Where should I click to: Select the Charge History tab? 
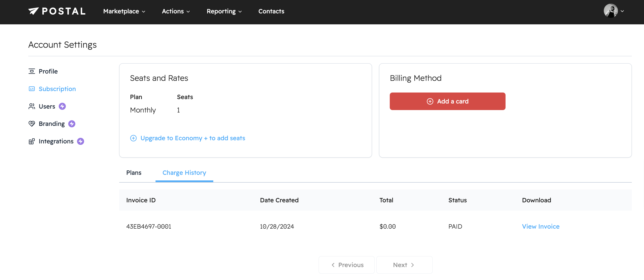point(184,173)
